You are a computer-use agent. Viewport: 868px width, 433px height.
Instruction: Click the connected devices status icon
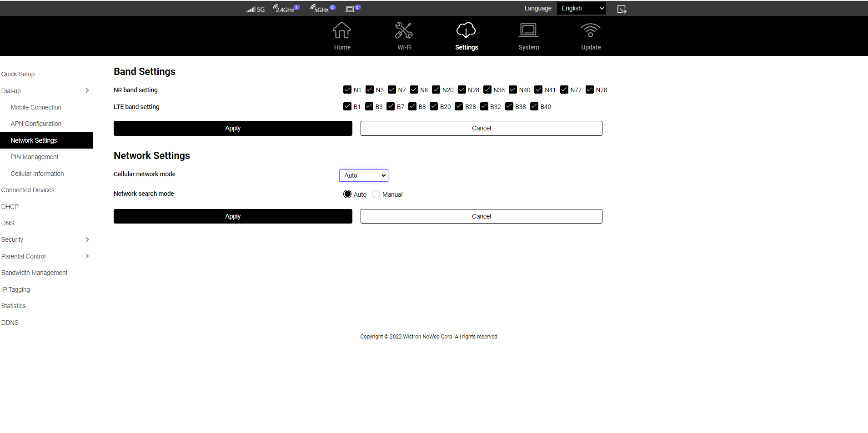[353, 8]
